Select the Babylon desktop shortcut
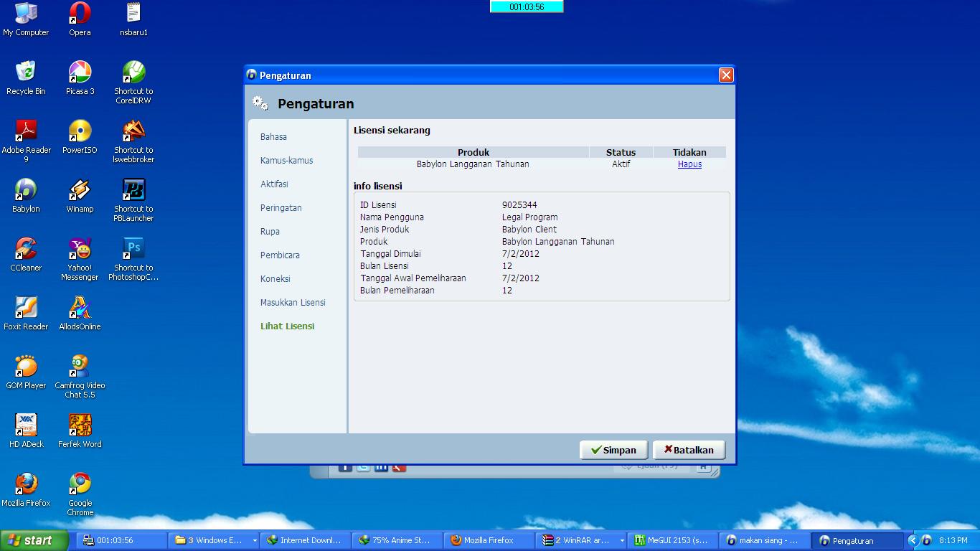 [x=26, y=196]
